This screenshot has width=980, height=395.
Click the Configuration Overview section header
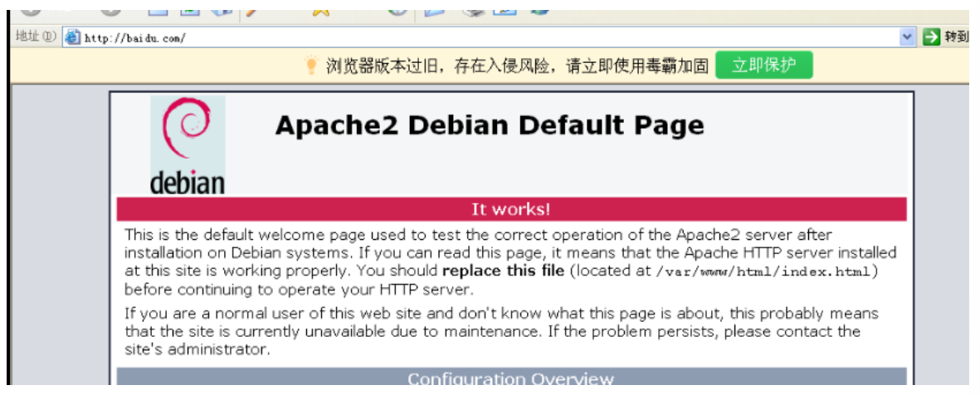(511, 377)
